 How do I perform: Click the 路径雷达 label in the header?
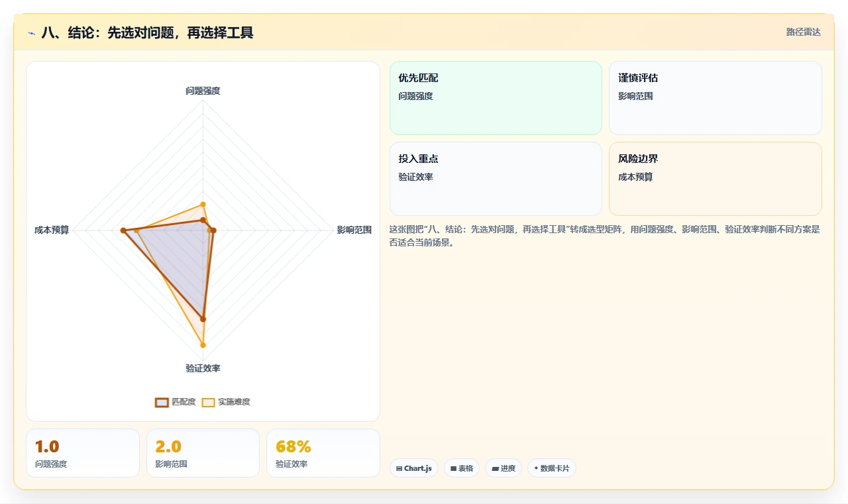[x=804, y=32]
